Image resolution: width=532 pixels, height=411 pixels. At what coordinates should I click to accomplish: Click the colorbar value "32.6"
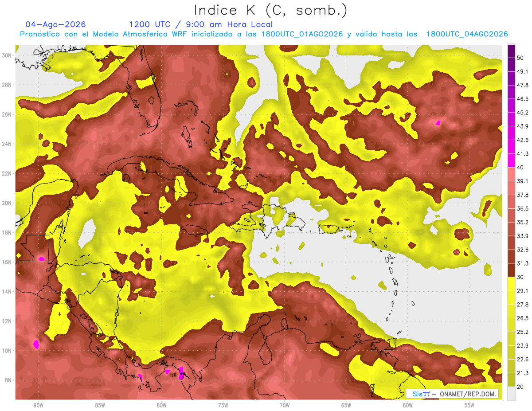pyautogui.click(x=523, y=250)
